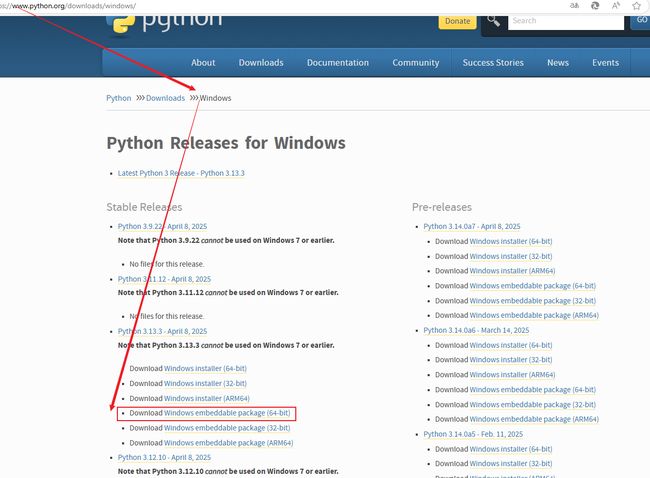
Task: Download 3.13.3 Windows embeddable package (ARM64)
Action: tap(228, 443)
